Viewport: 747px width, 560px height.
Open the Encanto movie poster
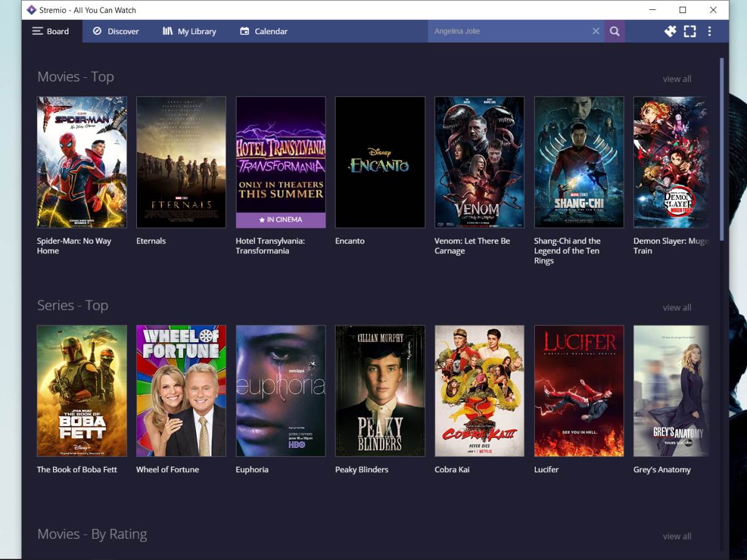click(380, 162)
